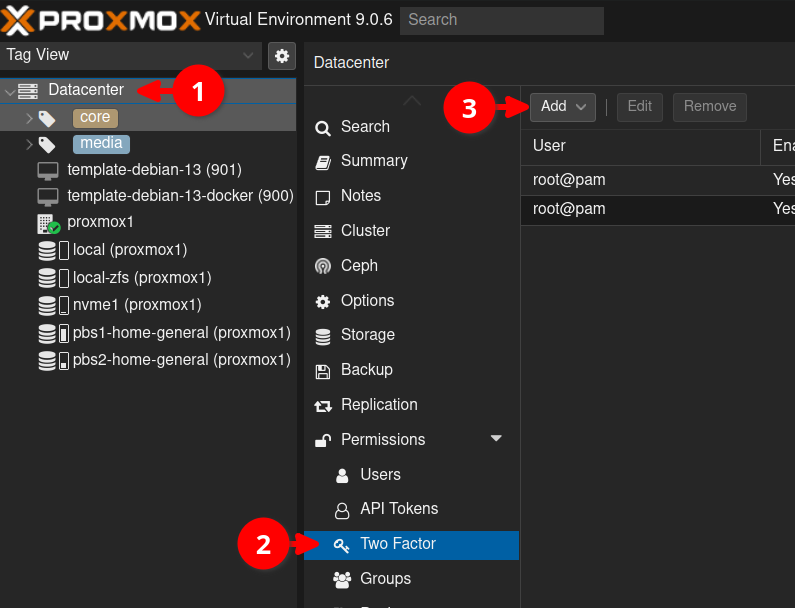Click the Users person icon
Image resolution: width=795 pixels, height=608 pixels.
point(342,476)
